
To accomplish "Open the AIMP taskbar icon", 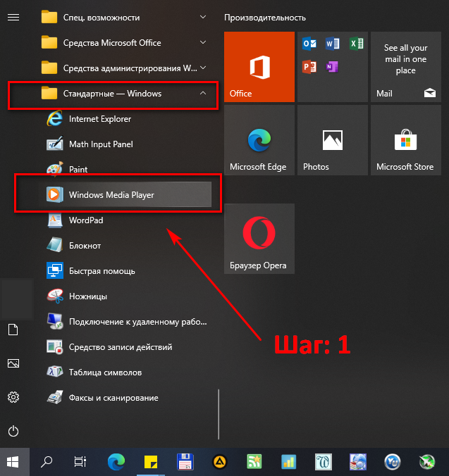I will (x=220, y=462).
